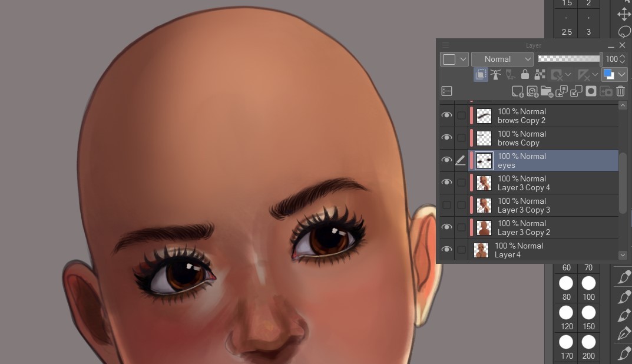Viewport: 632px width, 364px height.
Task: Create Layer Mask icon
Action: [x=591, y=91]
